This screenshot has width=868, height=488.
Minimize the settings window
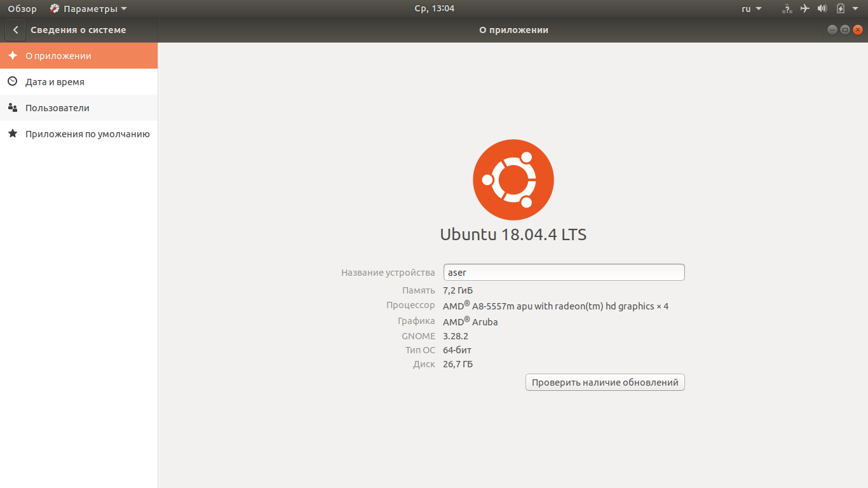tap(832, 30)
